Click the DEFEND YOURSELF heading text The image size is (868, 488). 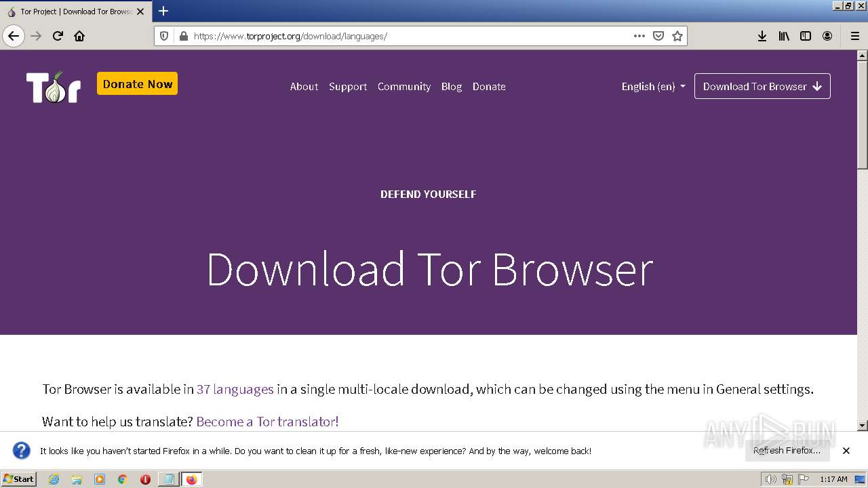point(429,194)
